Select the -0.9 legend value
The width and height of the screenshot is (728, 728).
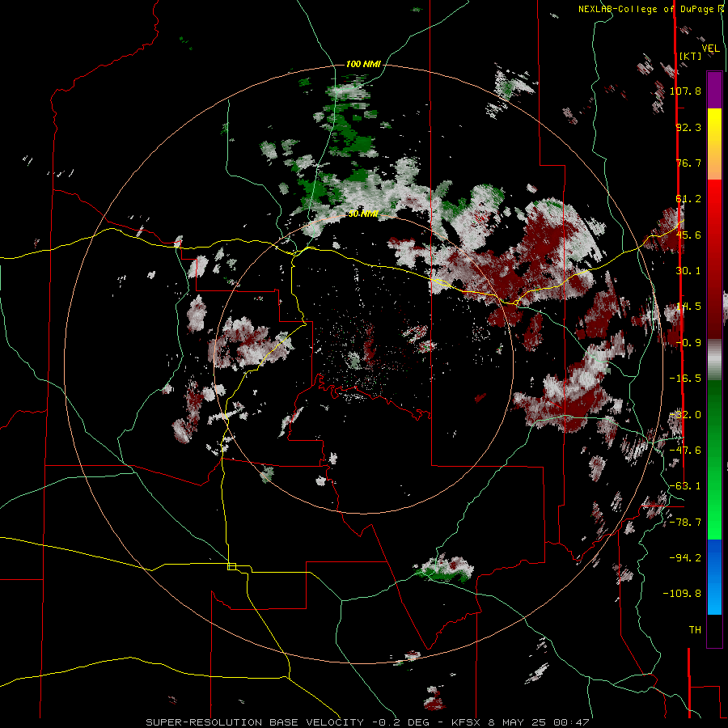688,343
